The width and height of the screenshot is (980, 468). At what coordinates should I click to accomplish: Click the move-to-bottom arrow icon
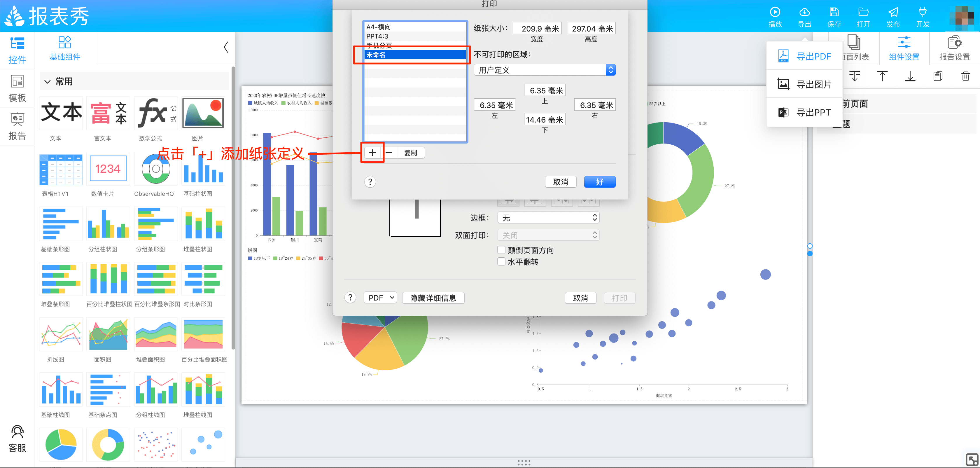[910, 76]
